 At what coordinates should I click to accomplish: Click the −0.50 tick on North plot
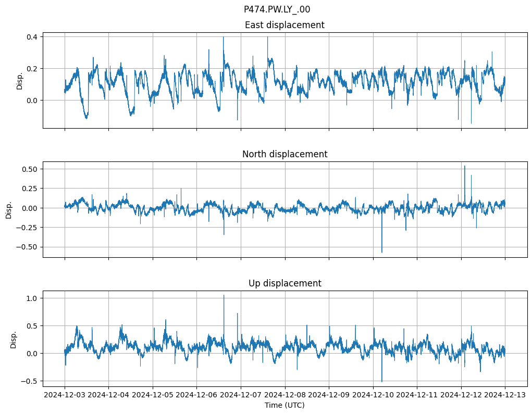[x=26, y=247]
